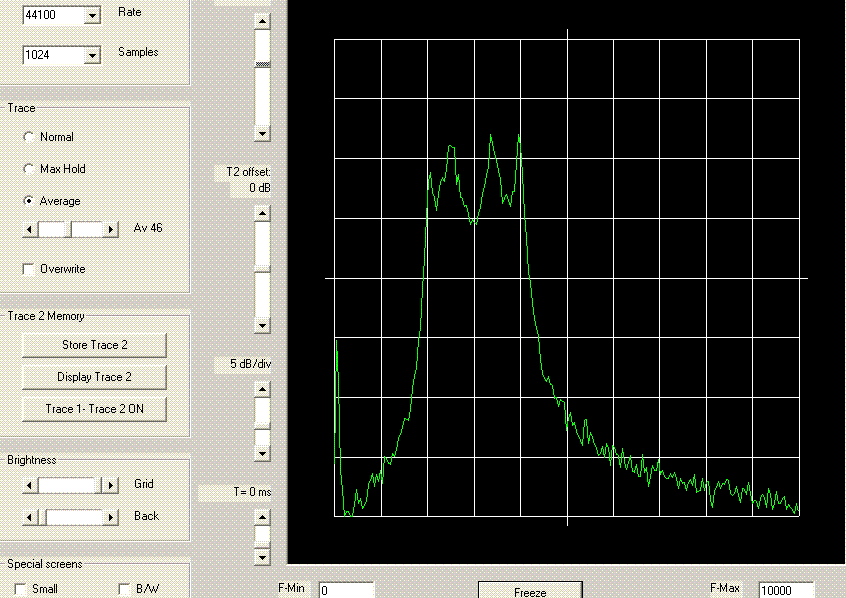This screenshot has width=846, height=598.
Task: Click up arrow of T= 0 ms scrollbar
Action: [262, 517]
